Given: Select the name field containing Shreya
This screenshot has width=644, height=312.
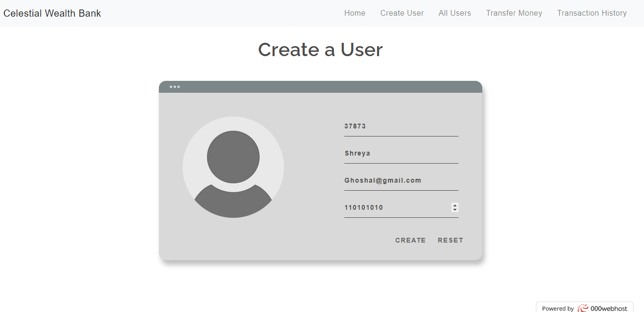Looking at the screenshot, I should click(401, 153).
